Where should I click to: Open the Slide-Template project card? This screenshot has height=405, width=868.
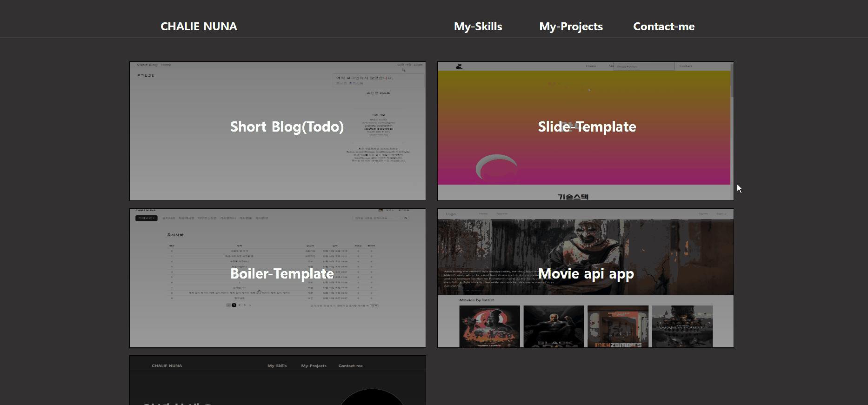[x=586, y=131]
